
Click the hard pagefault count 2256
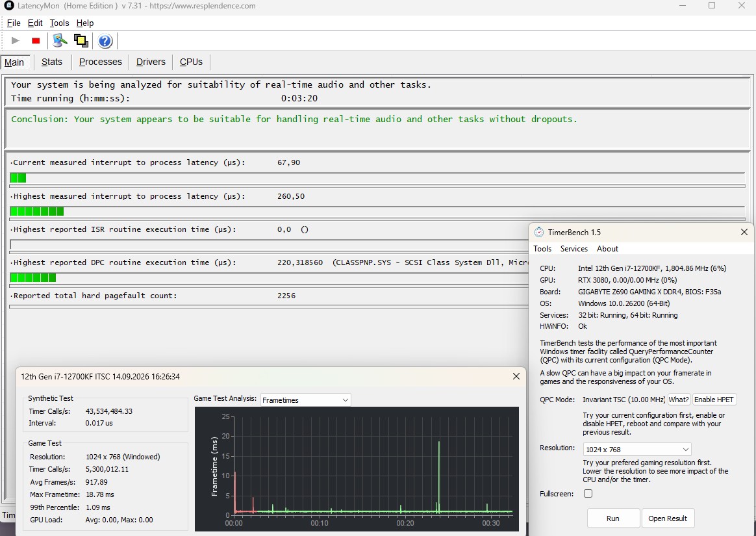point(286,296)
